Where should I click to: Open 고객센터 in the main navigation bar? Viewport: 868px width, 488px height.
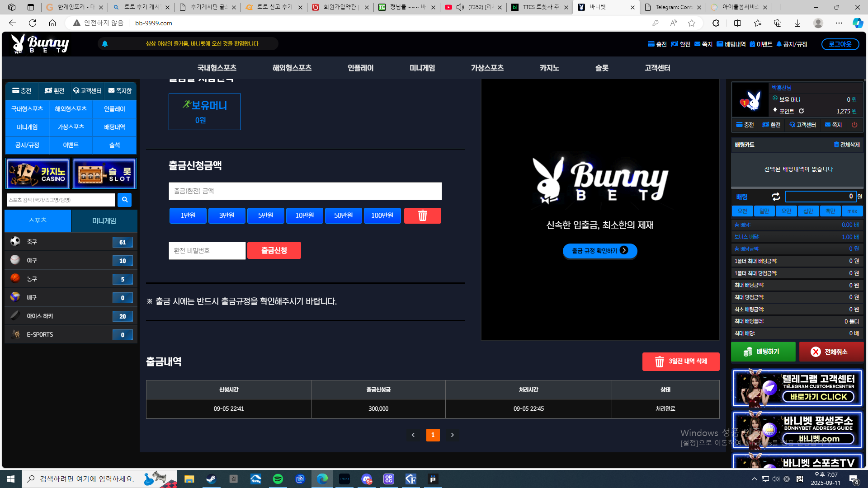click(x=657, y=68)
